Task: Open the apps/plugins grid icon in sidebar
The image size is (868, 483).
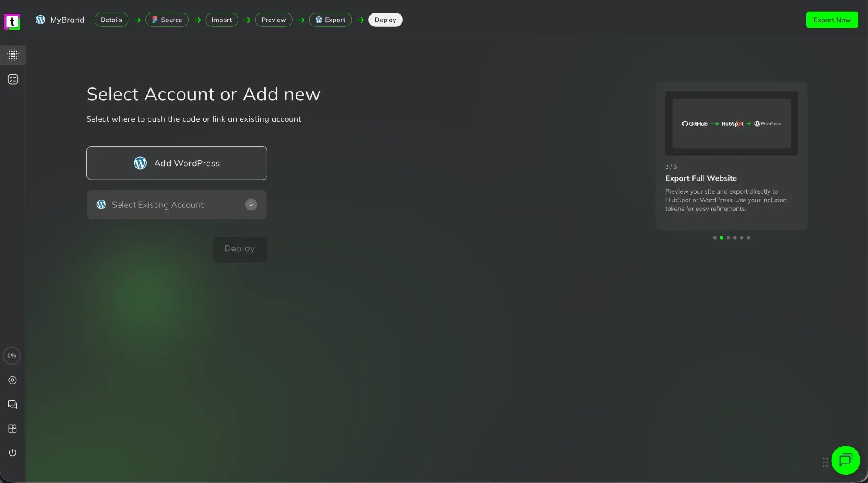Action: (13, 429)
